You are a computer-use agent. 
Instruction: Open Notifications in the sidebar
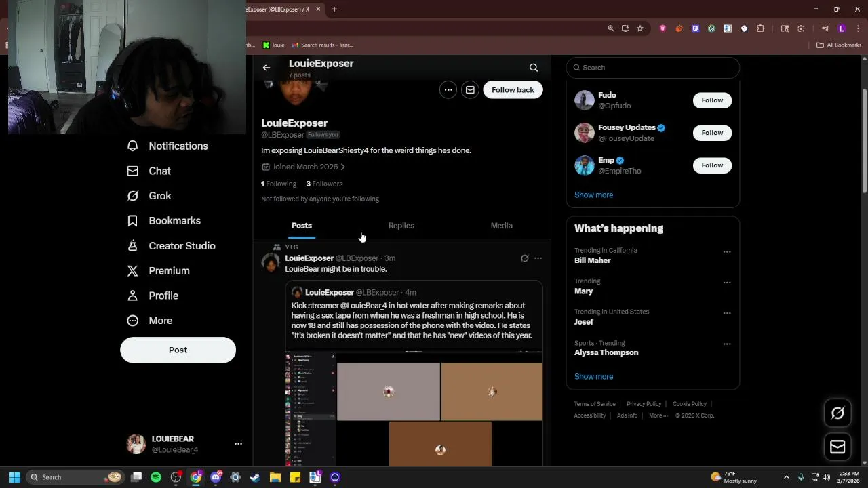[168, 146]
